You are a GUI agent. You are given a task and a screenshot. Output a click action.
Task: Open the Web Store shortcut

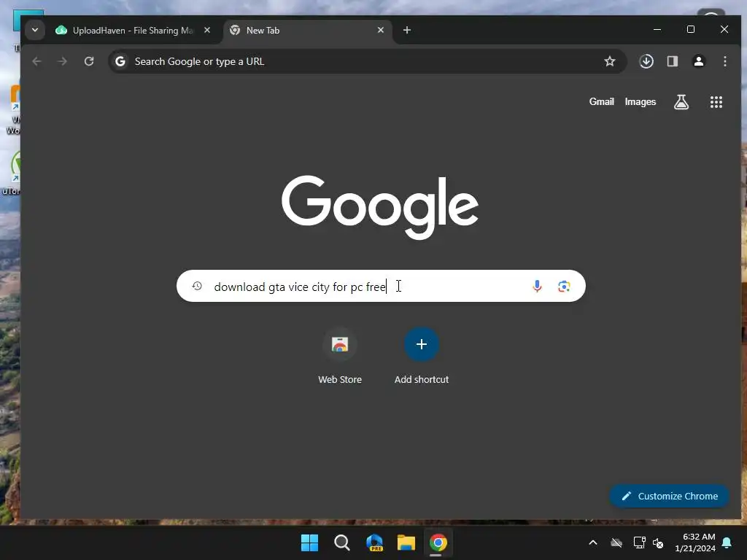coord(340,356)
